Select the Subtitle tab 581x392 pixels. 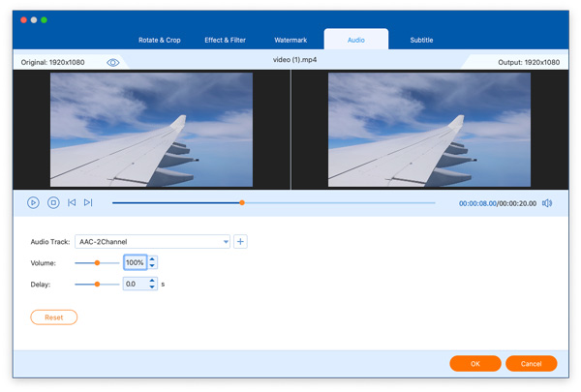click(x=421, y=41)
